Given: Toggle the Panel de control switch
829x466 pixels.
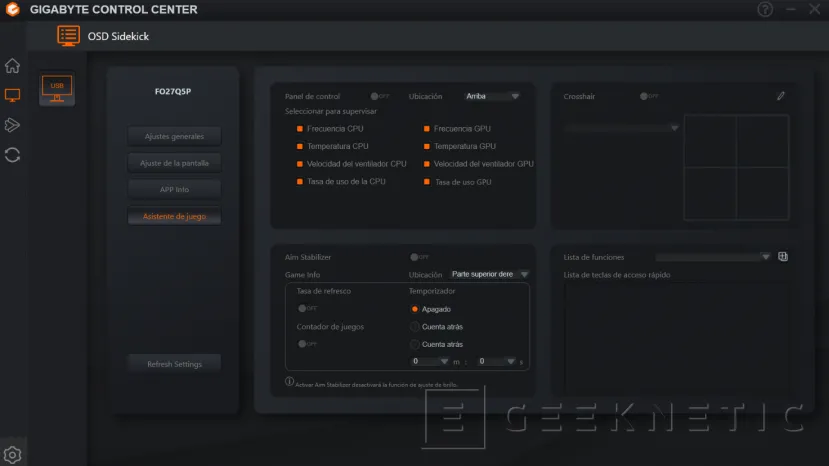Looking at the screenshot, I should (x=379, y=97).
